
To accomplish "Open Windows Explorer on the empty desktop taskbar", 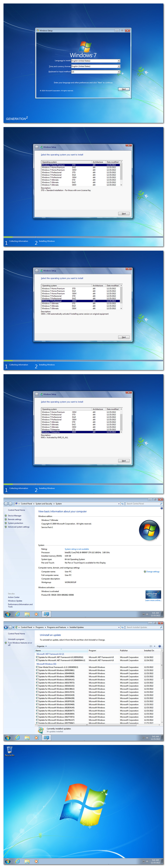I will click(x=27, y=861).
